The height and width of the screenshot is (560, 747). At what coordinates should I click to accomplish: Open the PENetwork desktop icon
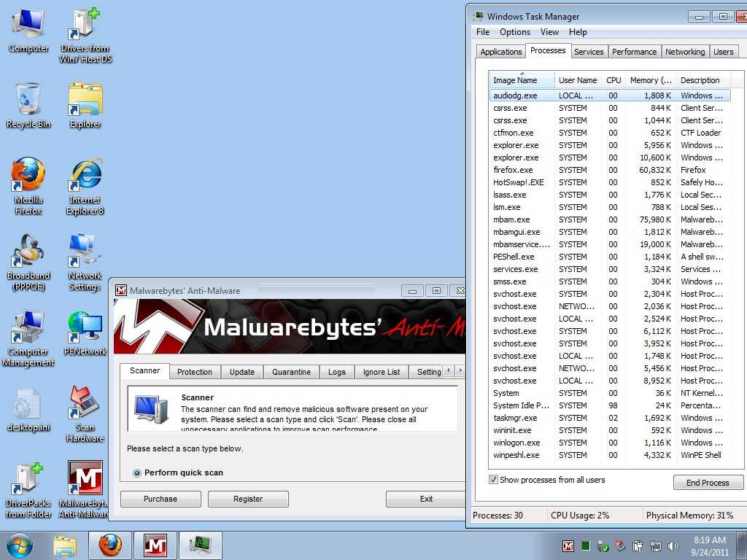point(85,328)
